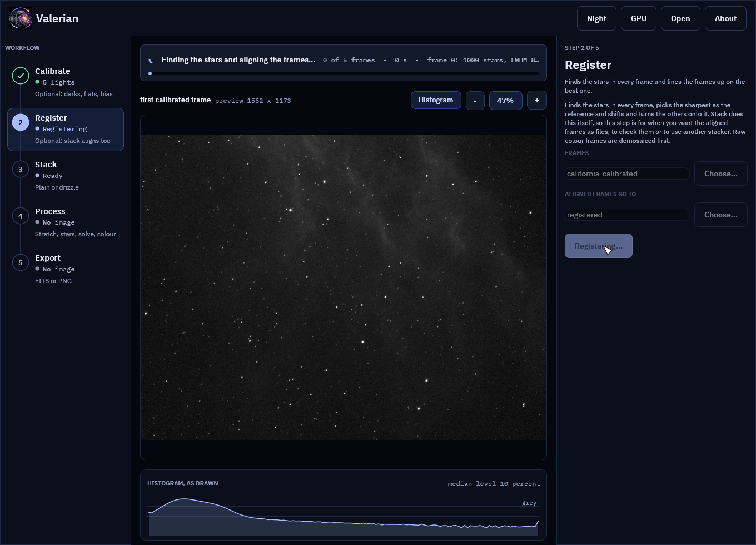The height and width of the screenshot is (545, 756).
Task: Choose the frames folder with Choose button
Action: click(x=721, y=174)
